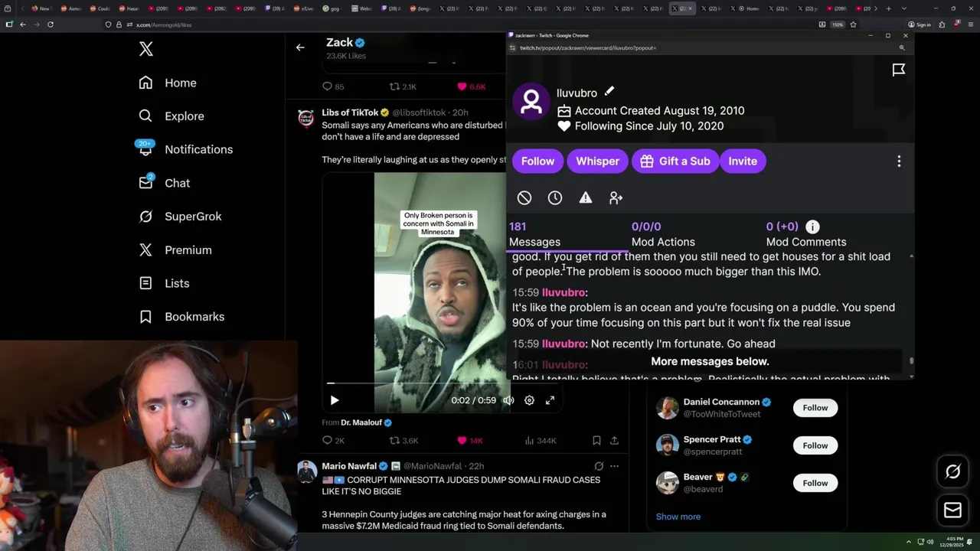
Task: Open Bookmarks in X sidebar
Action: [x=181, y=317]
